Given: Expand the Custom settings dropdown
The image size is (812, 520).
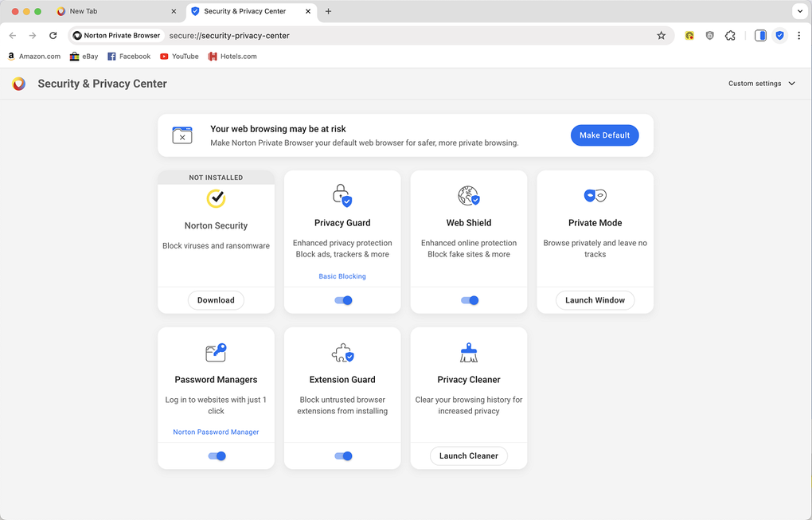Looking at the screenshot, I should coord(761,83).
